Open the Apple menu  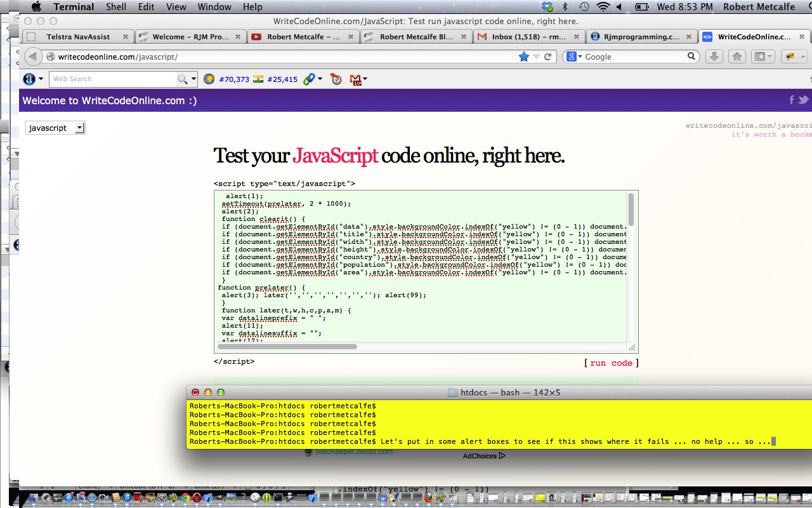tap(36, 7)
